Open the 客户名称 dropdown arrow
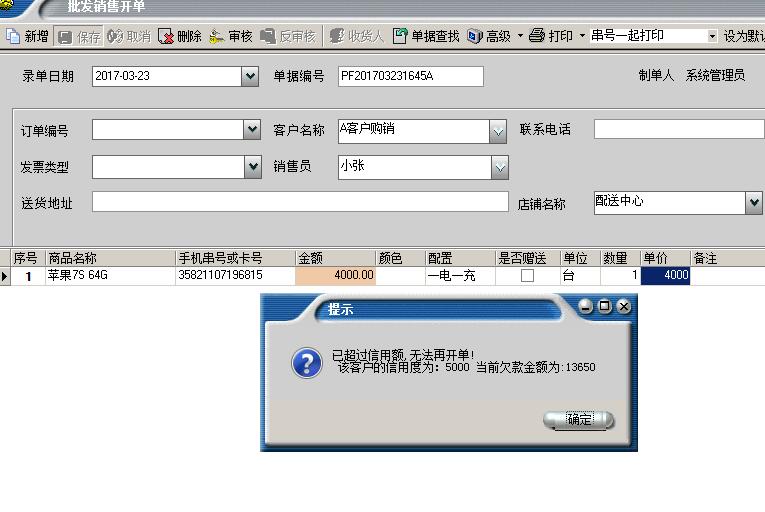This screenshot has width=765, height=512. coord(498,132)
